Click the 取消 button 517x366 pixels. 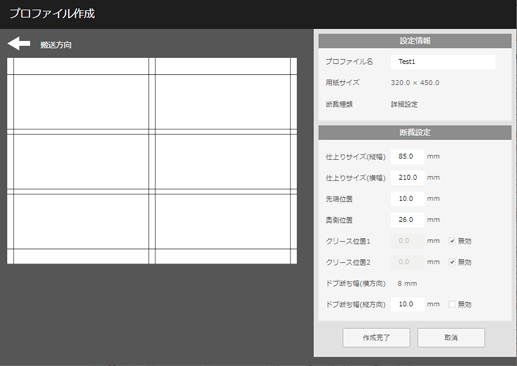pyautogui.click(x=451, y=338)
